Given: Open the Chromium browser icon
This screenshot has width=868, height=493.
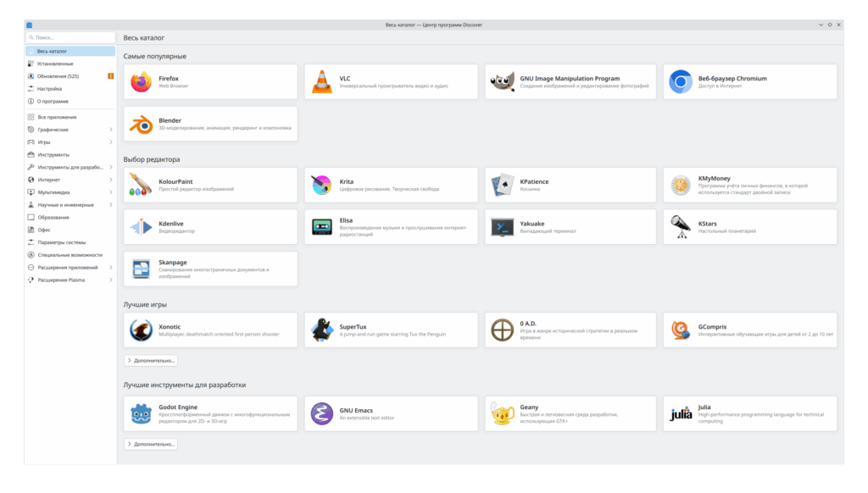Looking at the screenshot, I should tap(681, 82).
